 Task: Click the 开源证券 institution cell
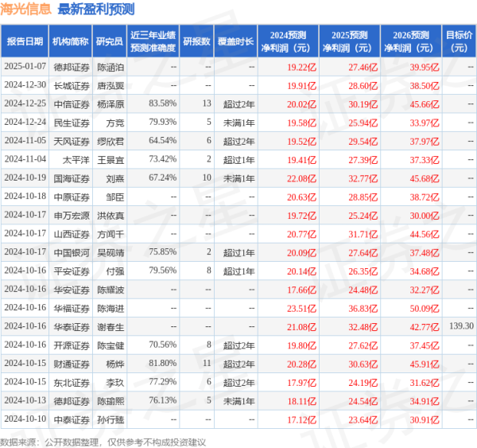72,346
